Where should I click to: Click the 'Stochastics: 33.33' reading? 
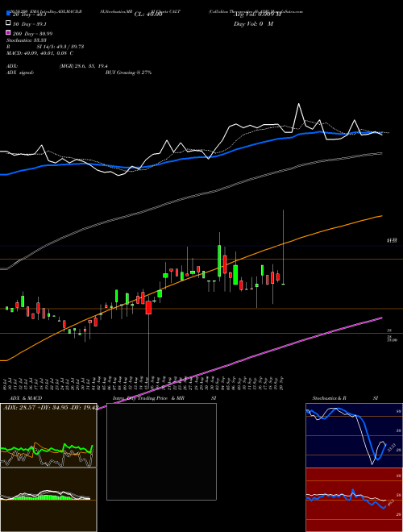click(x=27, y=40)
